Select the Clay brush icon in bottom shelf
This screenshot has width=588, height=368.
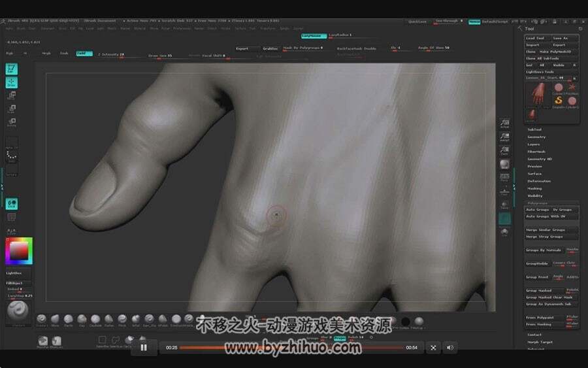82,319
